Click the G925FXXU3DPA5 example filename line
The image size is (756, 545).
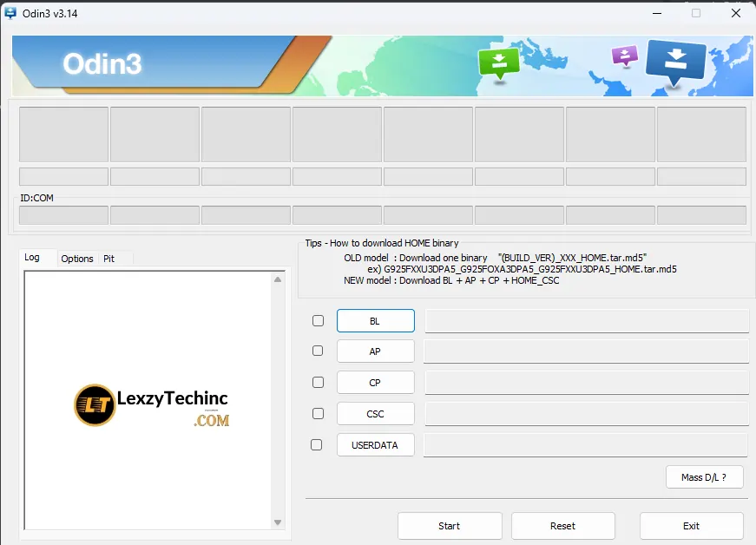(x=522, y=269)
